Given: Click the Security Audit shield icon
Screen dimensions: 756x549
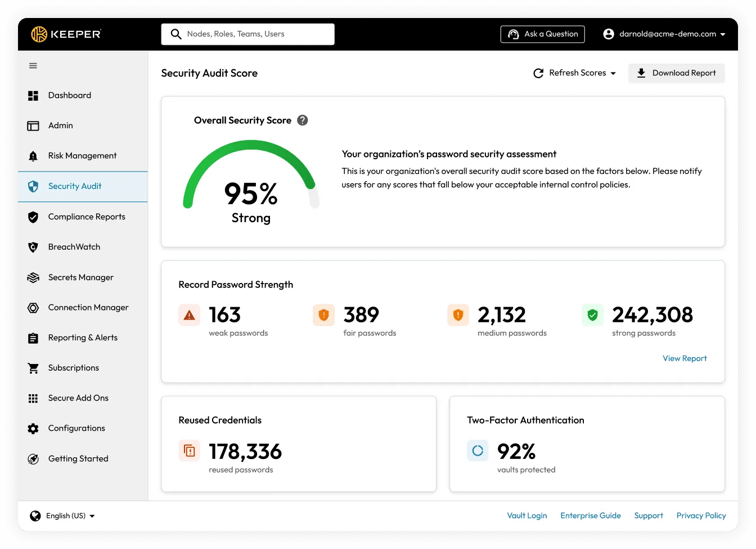Looking at the screenshot, I should point(33,186).
